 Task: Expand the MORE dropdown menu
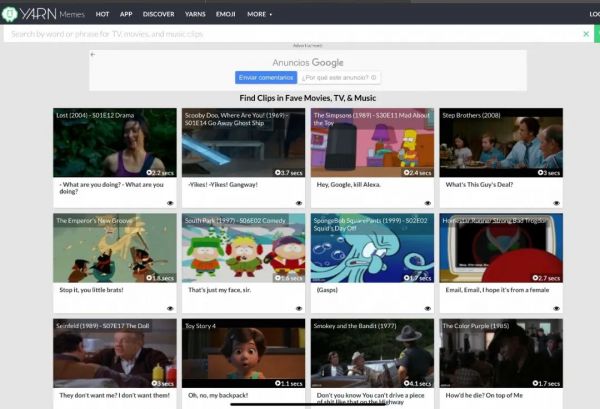tap(259, 14)
